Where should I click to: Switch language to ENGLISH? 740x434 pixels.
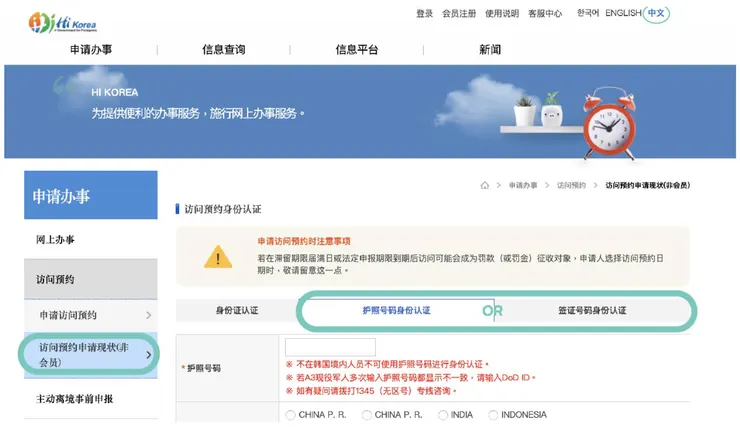[623, 13]
